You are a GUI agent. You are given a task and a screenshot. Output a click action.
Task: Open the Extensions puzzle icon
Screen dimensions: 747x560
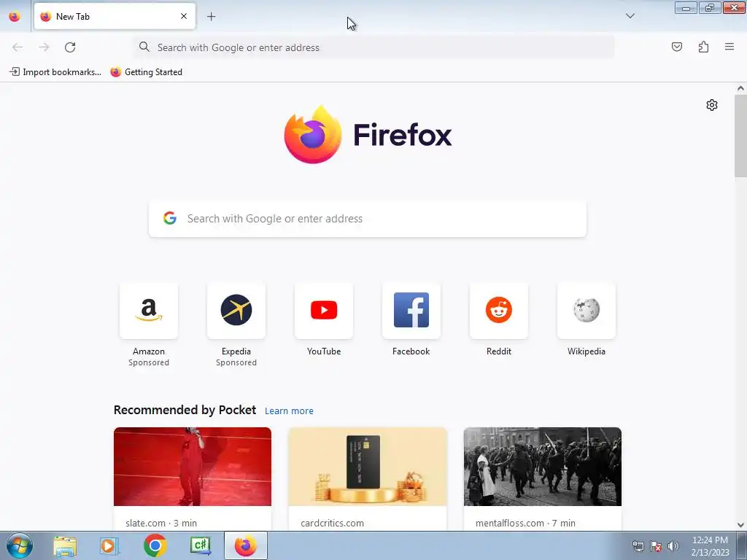pyautogui.click(x=703, y=47)
